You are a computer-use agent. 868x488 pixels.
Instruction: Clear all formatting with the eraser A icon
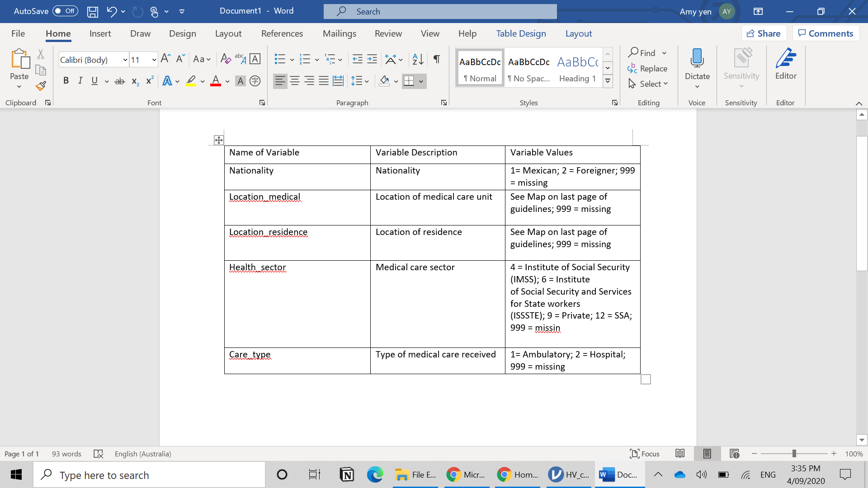225,59
